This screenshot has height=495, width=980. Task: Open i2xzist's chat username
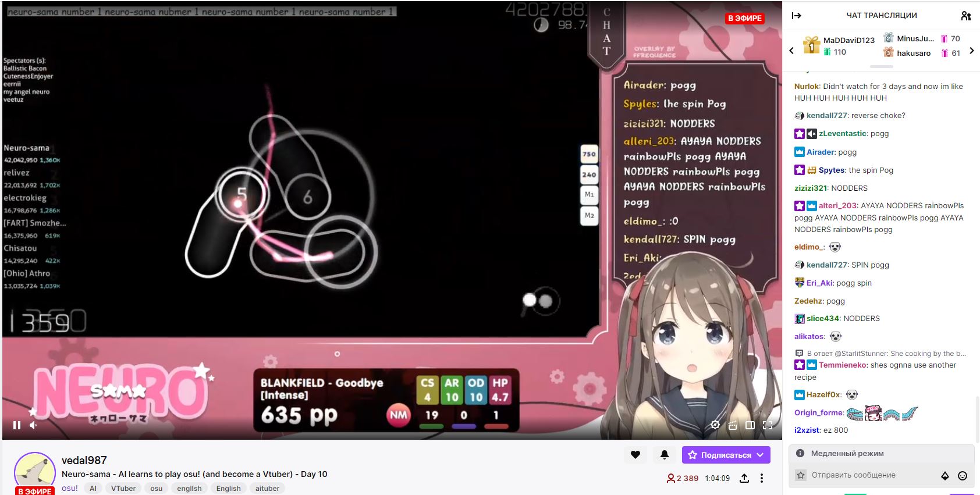click(x=807, y=430)
